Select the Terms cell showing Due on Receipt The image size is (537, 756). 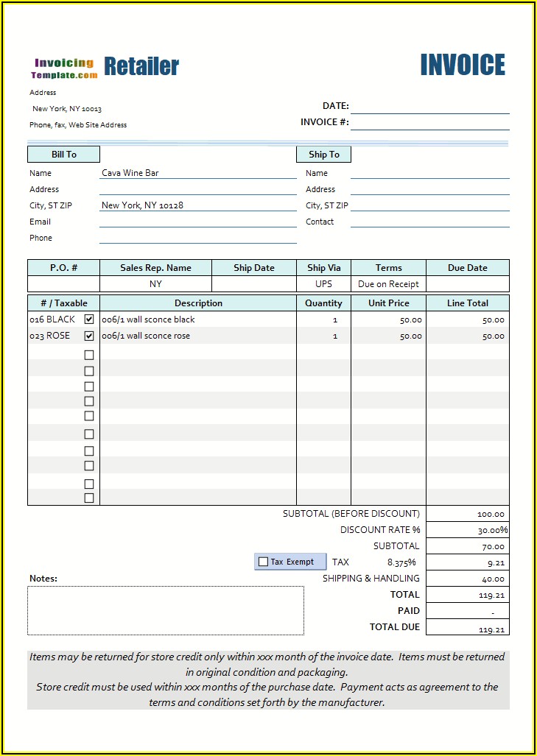(388, 284)
